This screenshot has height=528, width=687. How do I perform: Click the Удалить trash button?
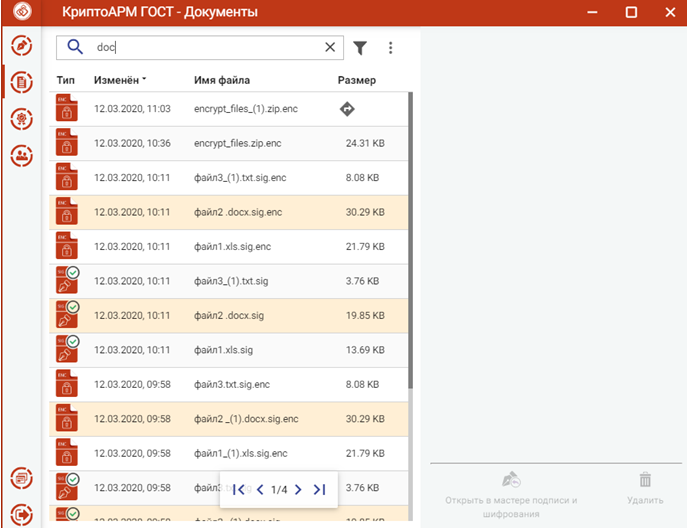point(645,488)
